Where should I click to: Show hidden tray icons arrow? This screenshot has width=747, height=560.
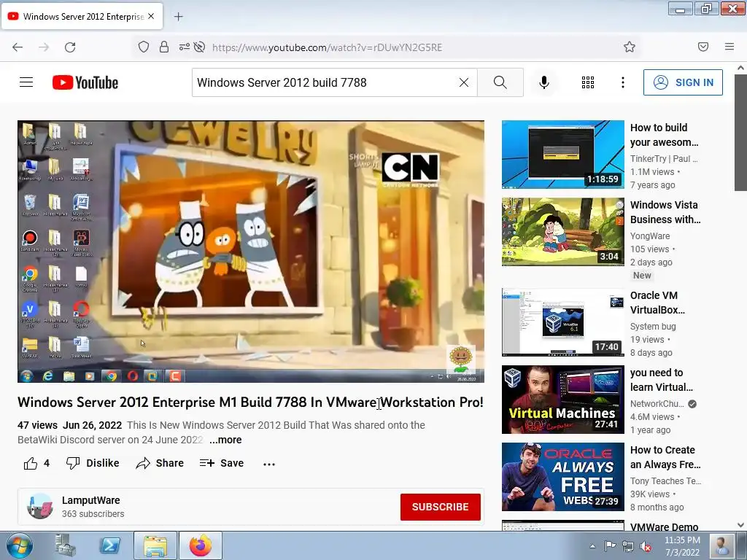592,546
